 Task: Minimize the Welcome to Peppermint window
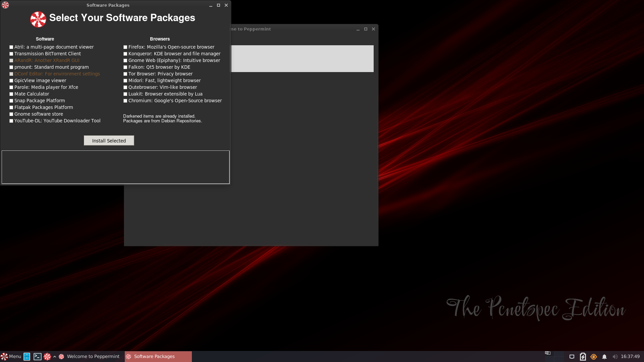(x=358, y=29)
